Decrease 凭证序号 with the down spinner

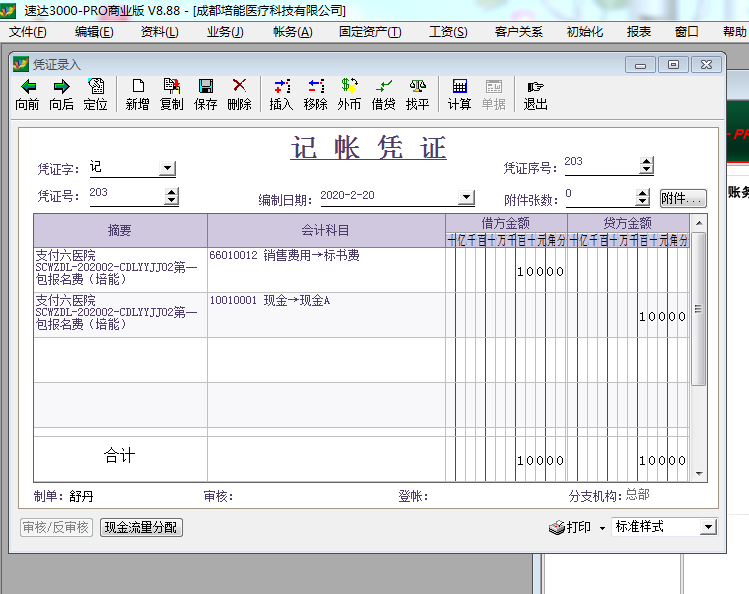pos(647,170)
